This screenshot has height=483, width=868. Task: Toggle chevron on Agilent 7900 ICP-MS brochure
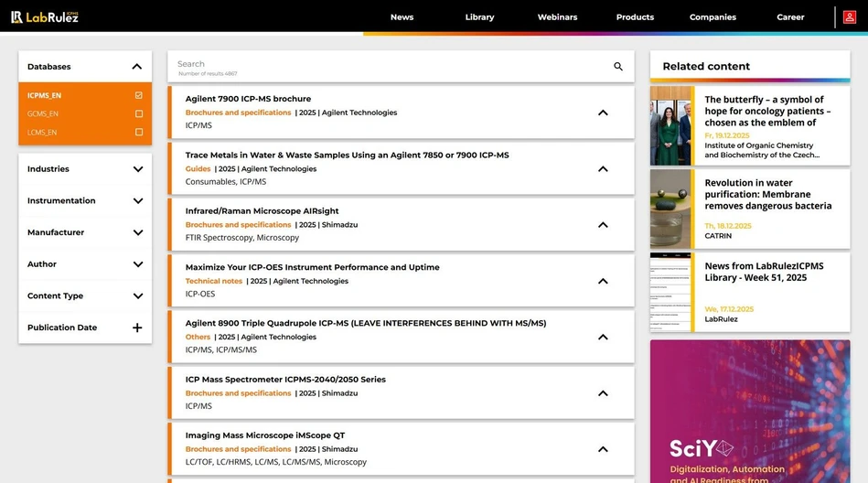click(x=603, y=113)
